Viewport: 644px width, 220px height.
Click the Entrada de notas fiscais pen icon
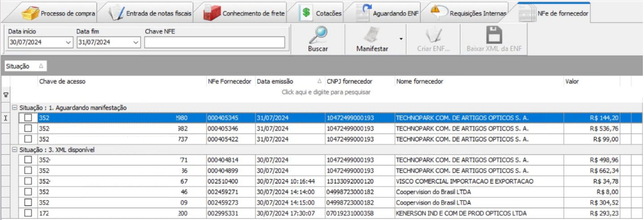[116, 13]
